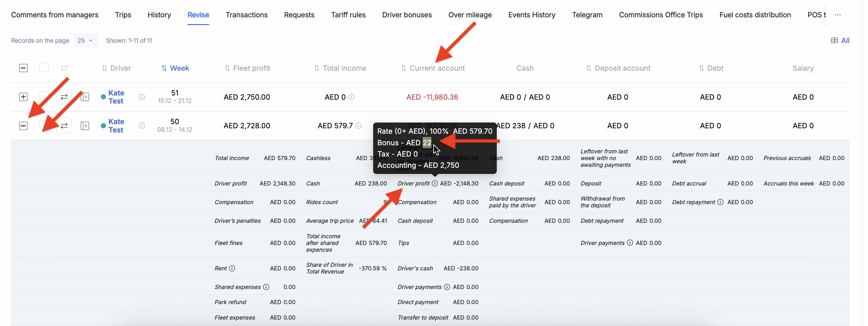Click the Transfer to deposit label
The height and width of the screenshot is (326, 868).
click(x=422, y=318)
